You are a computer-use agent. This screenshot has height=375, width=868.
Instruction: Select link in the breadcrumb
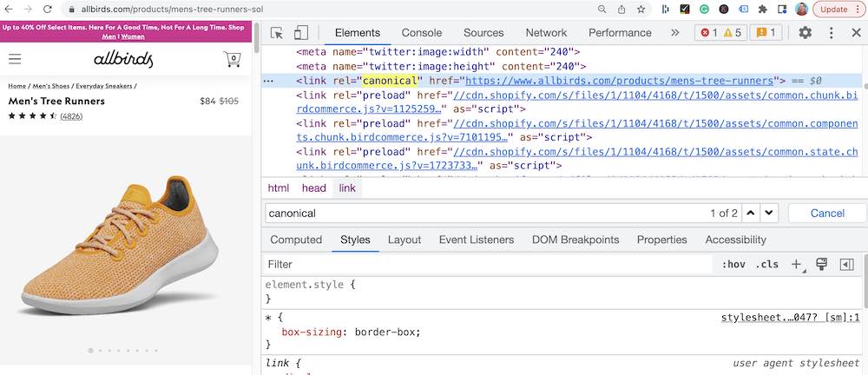[347, 187]
